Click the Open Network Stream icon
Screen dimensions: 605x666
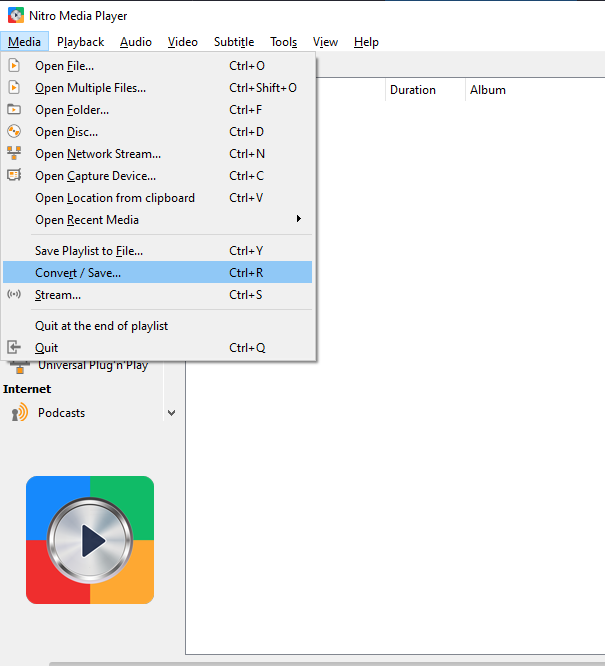pyautogui.click(x=14, y=153)
